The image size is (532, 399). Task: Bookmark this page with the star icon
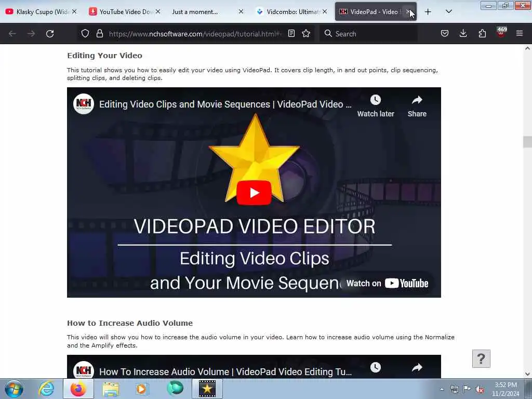point(306,34)
